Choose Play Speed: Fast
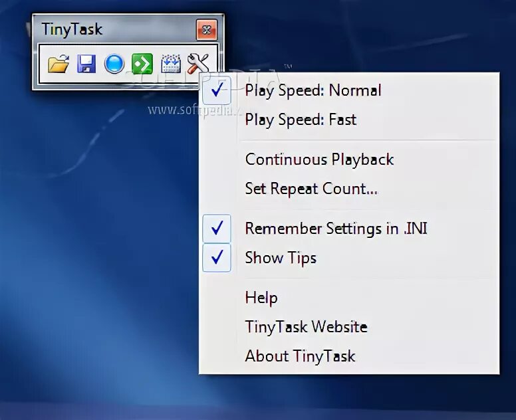 [x=349, y=120]
